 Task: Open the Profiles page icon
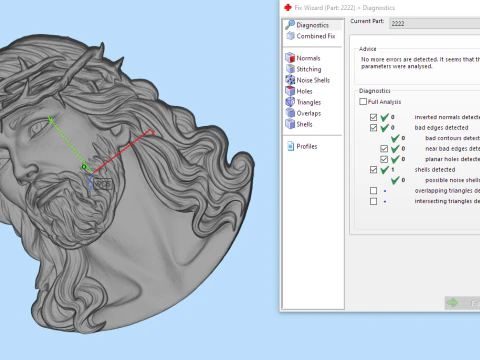tap(290, 146)
